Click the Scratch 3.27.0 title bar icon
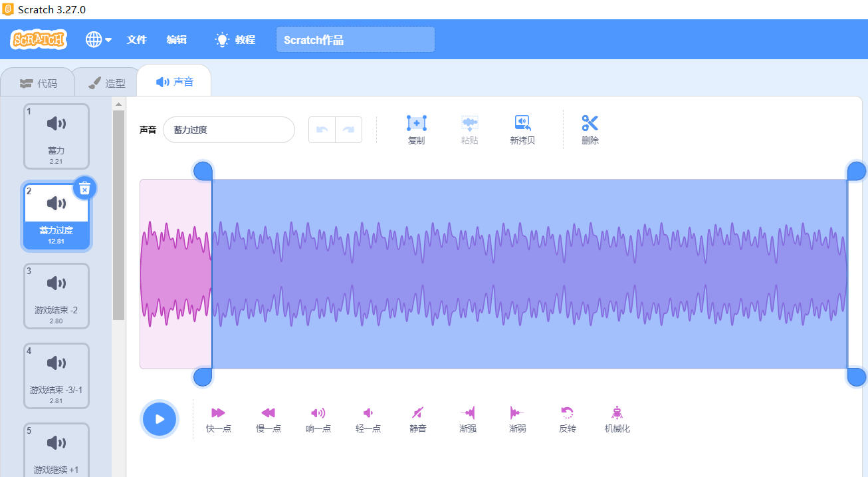 pos(8,9)
